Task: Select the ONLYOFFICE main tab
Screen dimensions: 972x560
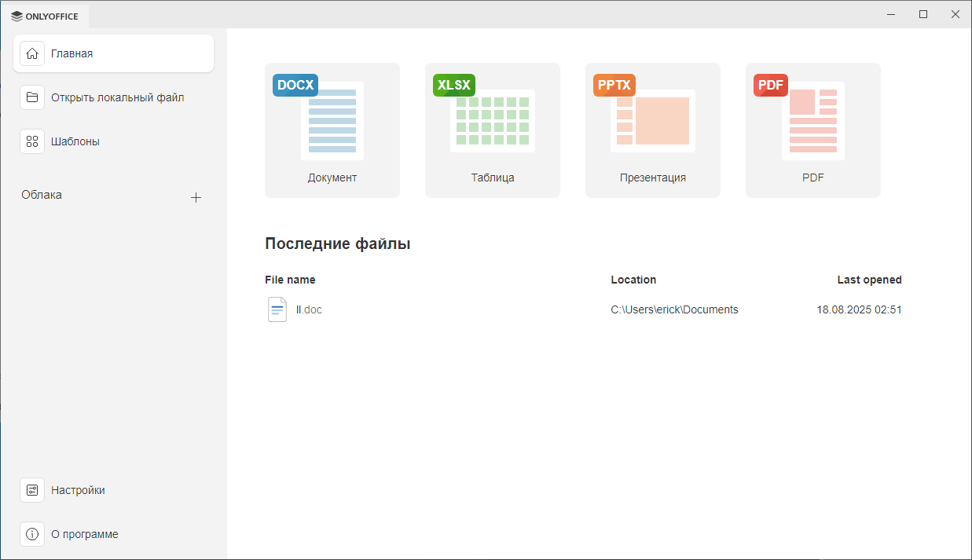Action: pos(46,15)
